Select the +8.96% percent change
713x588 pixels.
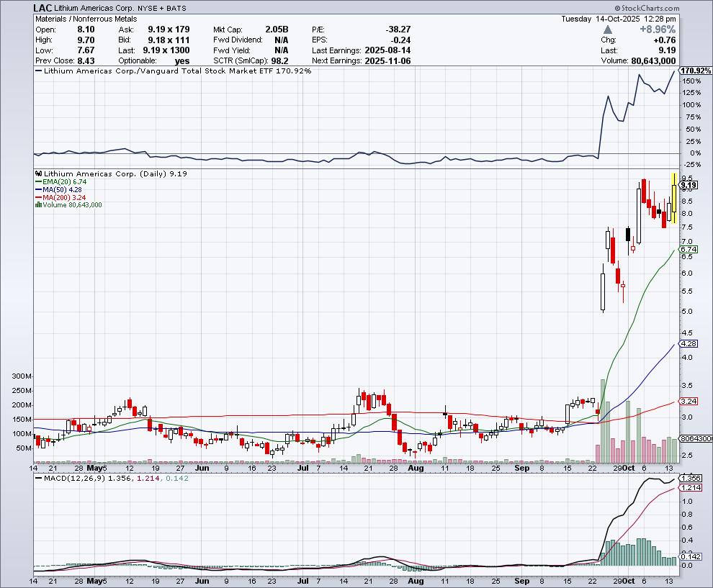(658, 30)
